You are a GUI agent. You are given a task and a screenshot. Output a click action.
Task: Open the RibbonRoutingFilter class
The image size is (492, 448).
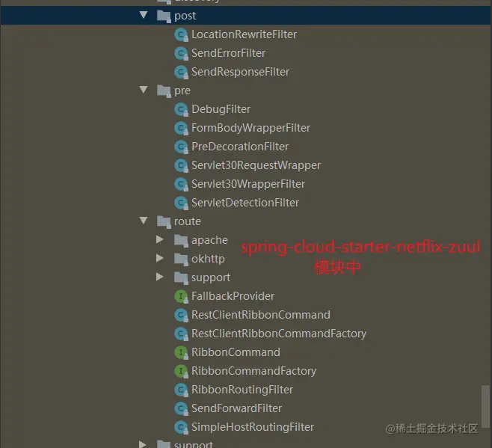coord(242,390)
